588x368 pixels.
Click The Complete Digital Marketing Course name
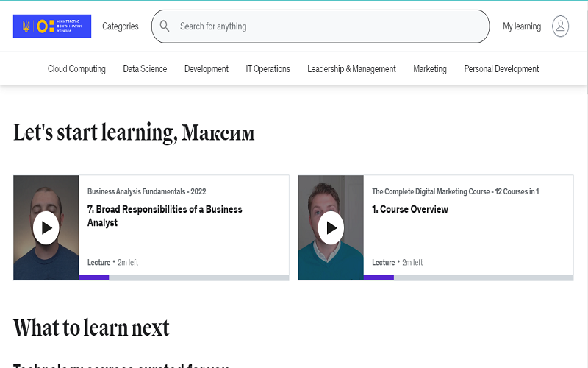point(455,191)
